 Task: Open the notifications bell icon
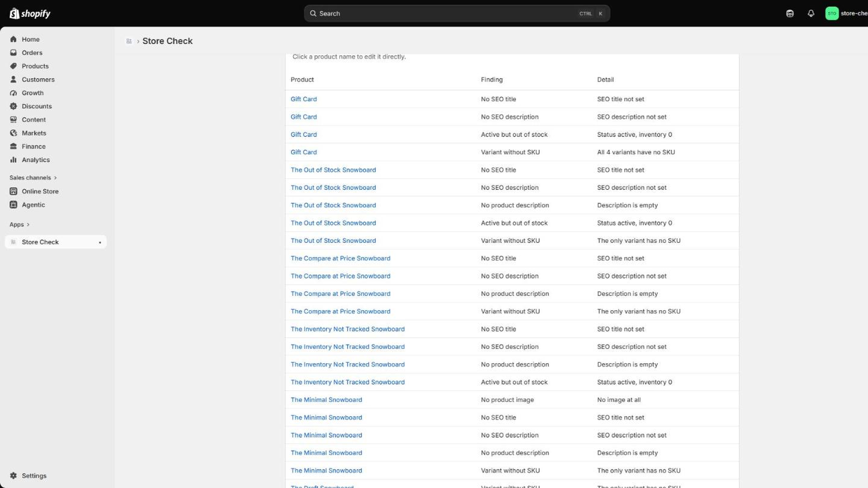pos(811,14)
